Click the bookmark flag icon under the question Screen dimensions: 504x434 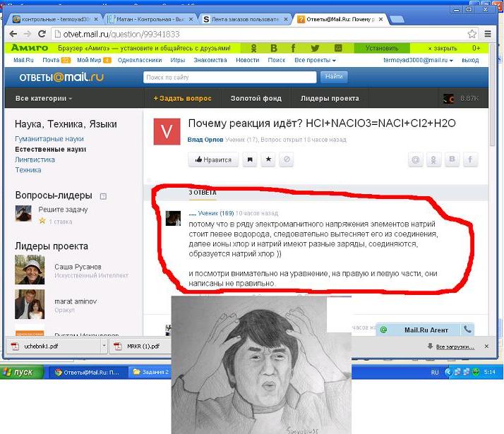[x=250, y=160]
